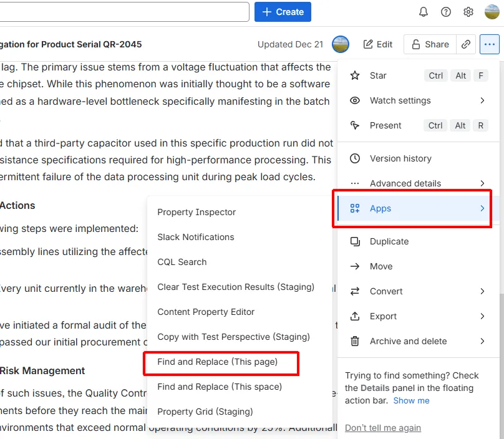Viewport: 504px width, 439px height.
Task: Click the search input field
Action: [125, 12]
